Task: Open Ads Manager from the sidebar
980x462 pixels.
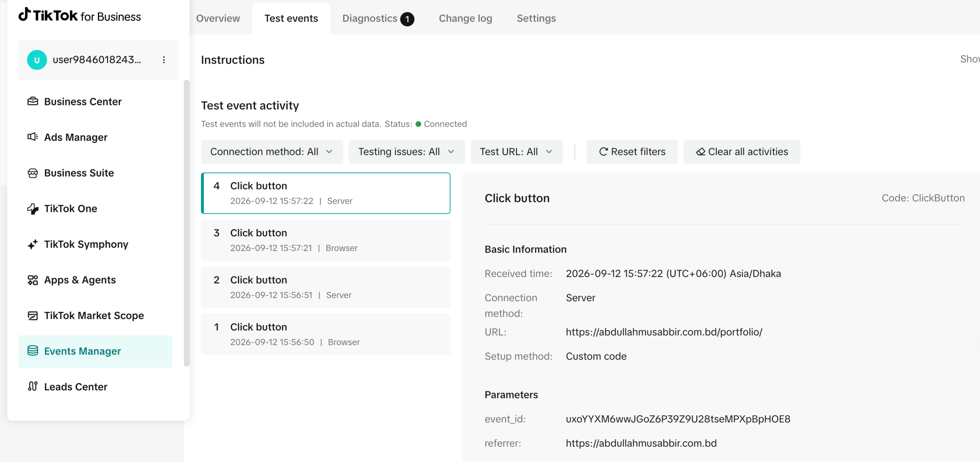Action: pos(95,137)
